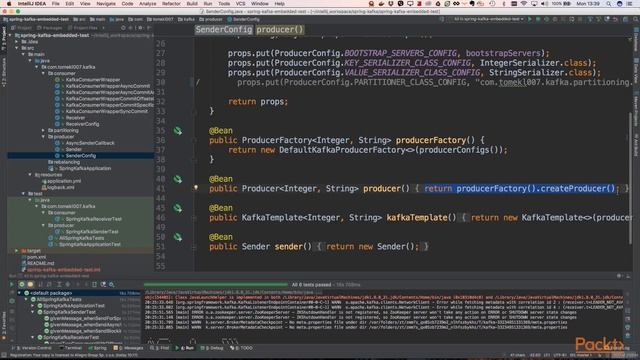Collapse the src folder in the project tree
The image size is (640, 360).
(x=17, y=48)
